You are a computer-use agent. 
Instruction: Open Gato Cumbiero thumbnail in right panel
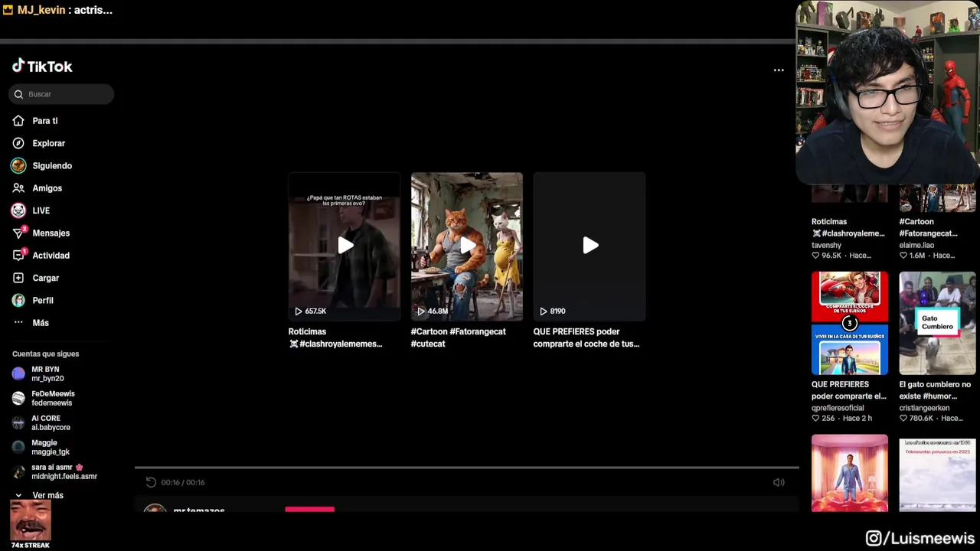(938, 323)
